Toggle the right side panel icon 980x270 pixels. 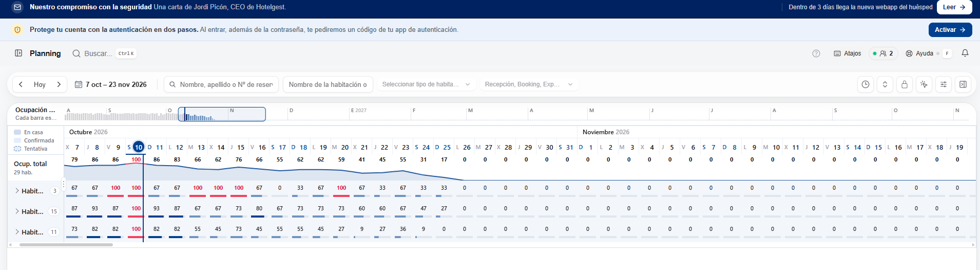click(x=963, y=84)
